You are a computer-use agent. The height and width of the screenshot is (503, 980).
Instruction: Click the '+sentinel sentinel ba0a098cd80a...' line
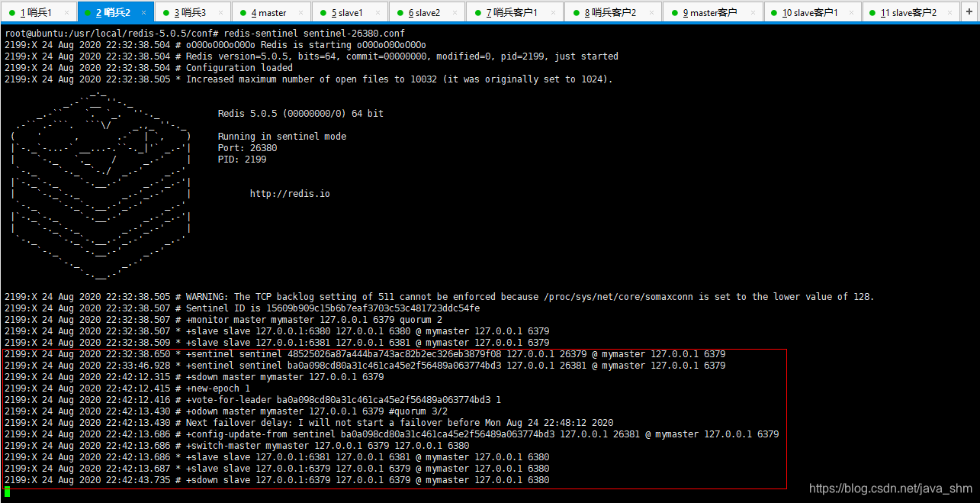pos(365,366)
